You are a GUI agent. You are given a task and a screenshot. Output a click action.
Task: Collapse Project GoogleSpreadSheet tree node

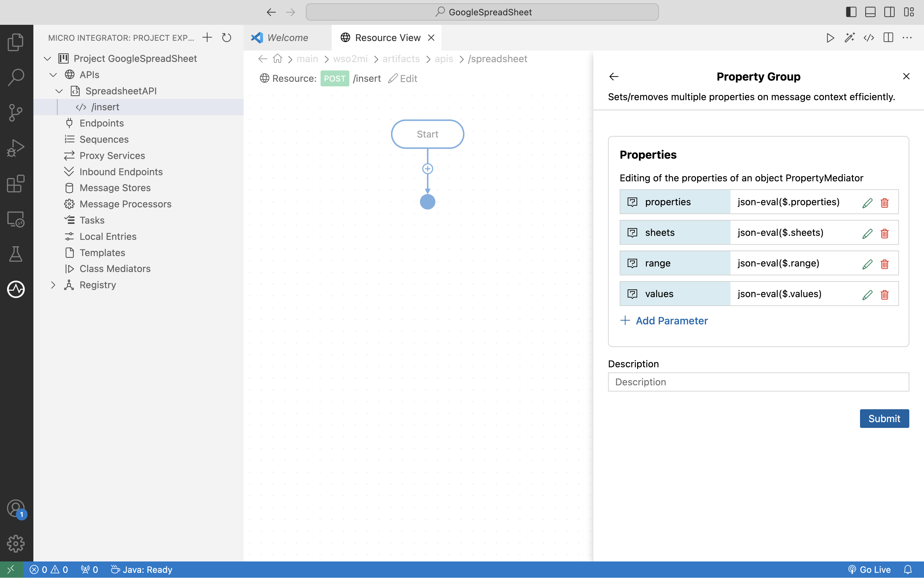pos(47,59)
